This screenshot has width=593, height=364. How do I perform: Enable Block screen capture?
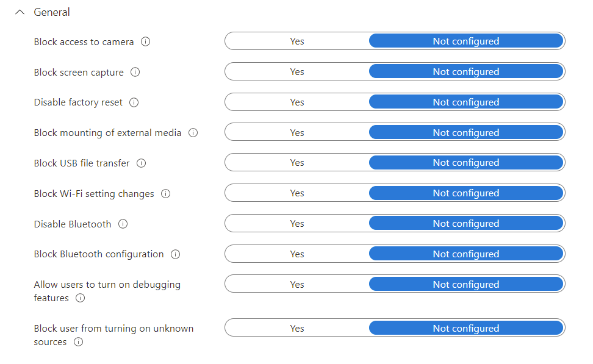click(296, 71)
